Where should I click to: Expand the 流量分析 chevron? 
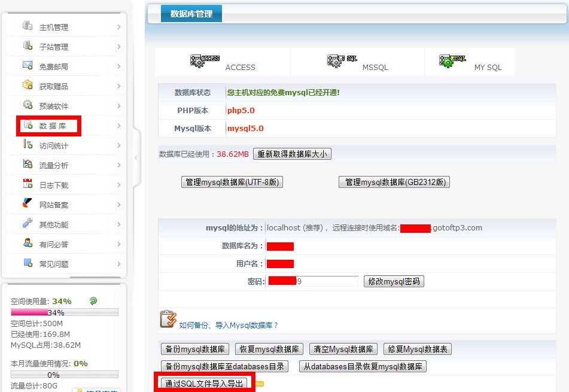pos(119,165)
